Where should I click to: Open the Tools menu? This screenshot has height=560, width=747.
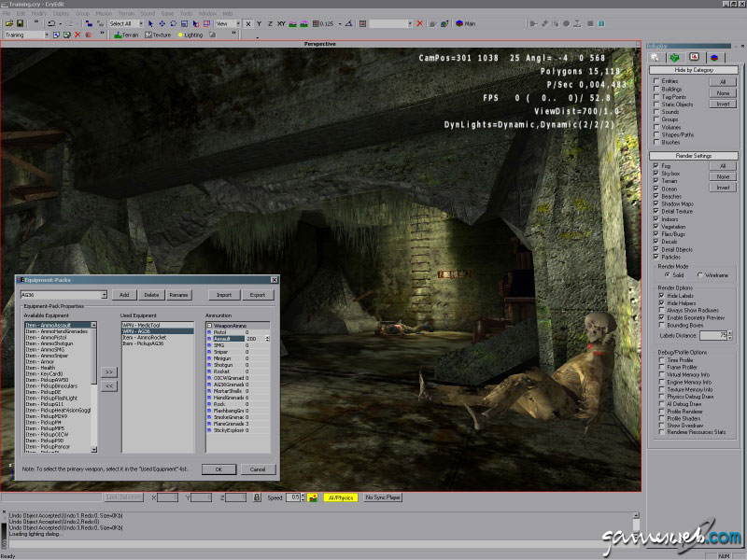point(186,13)
